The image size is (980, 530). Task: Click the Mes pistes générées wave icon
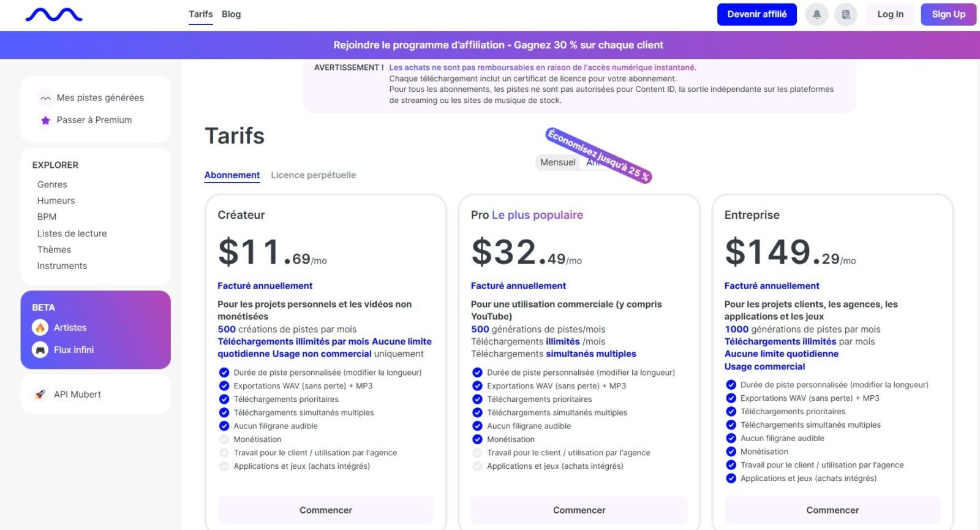point(45,98)
